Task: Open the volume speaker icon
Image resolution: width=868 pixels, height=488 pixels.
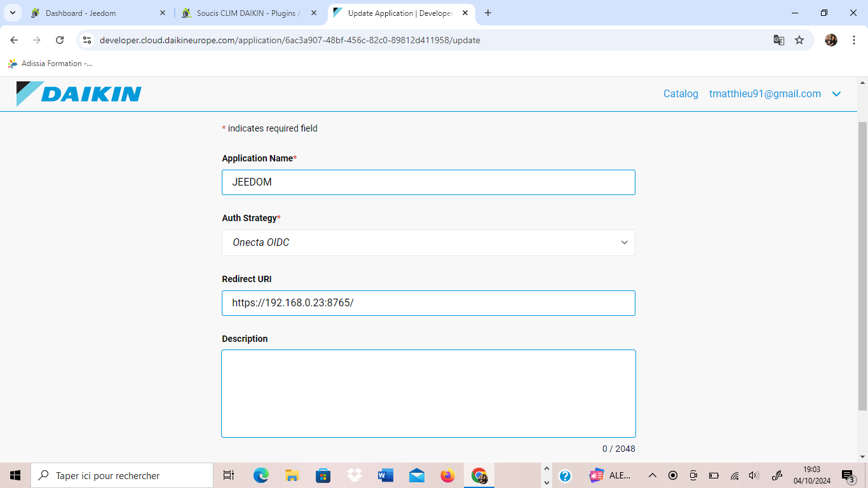Action: (x=754, y=475)
